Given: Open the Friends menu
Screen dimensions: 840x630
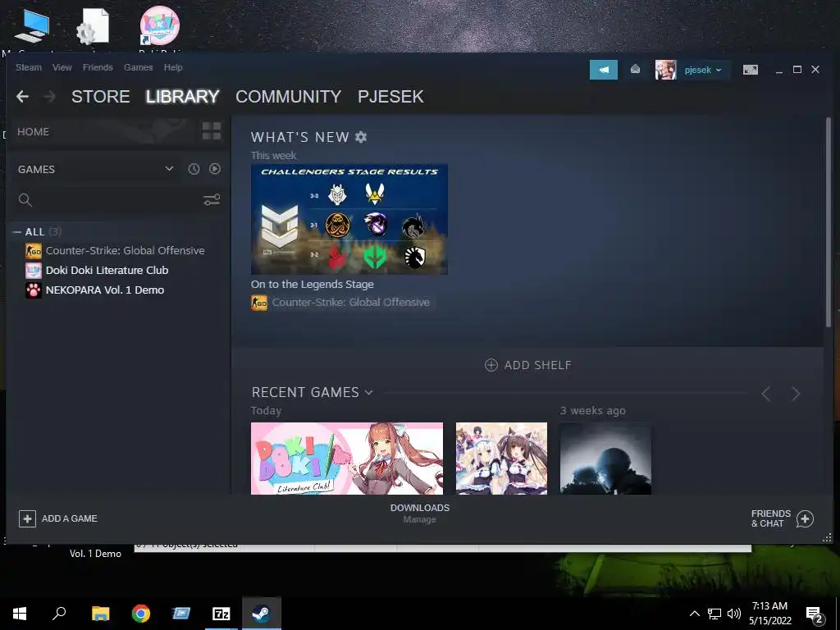Looking at the screenshot, I should pos(98,67).
